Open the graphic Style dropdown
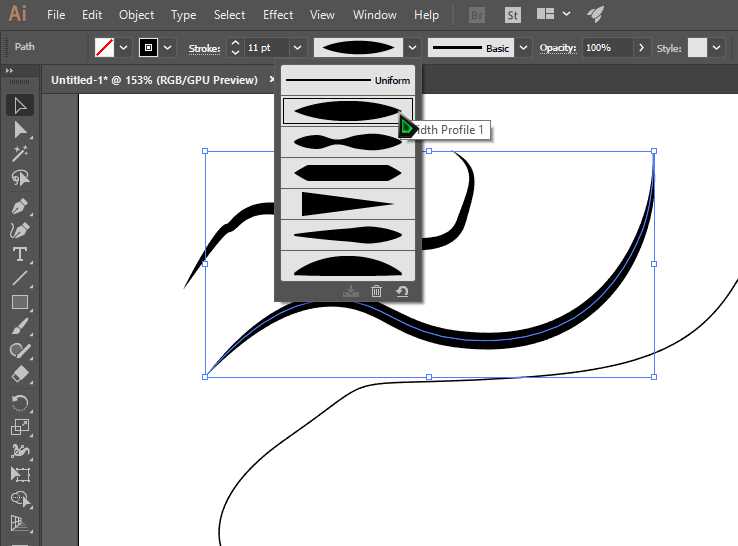This screenshot has height=546, width=738. pos(716,48)
